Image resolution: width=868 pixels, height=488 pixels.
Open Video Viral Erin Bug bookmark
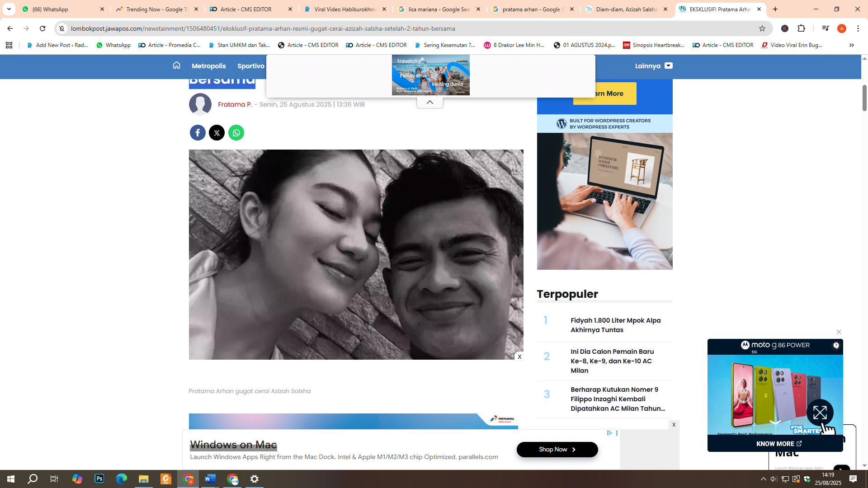coord(792,45)
